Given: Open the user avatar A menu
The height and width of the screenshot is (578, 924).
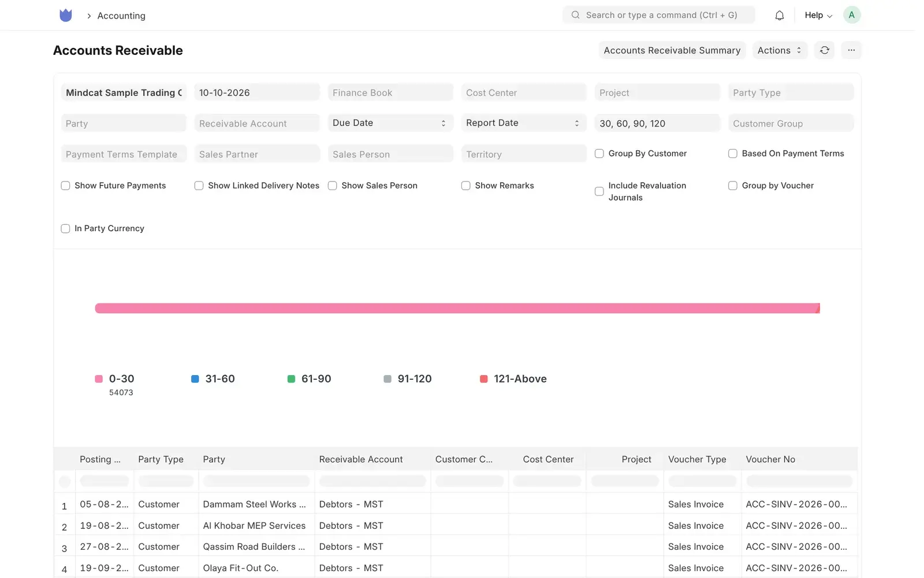Looking at the screenshot, I should (851, 15).
